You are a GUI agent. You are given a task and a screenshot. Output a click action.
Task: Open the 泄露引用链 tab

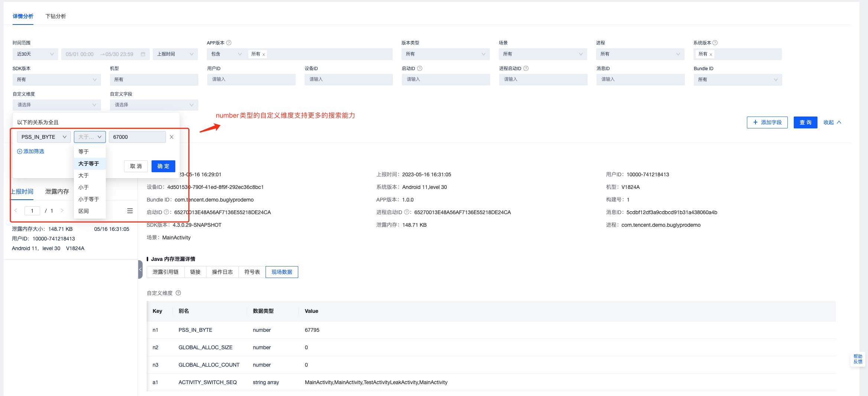pyautogui.click(x=166, y=272)
